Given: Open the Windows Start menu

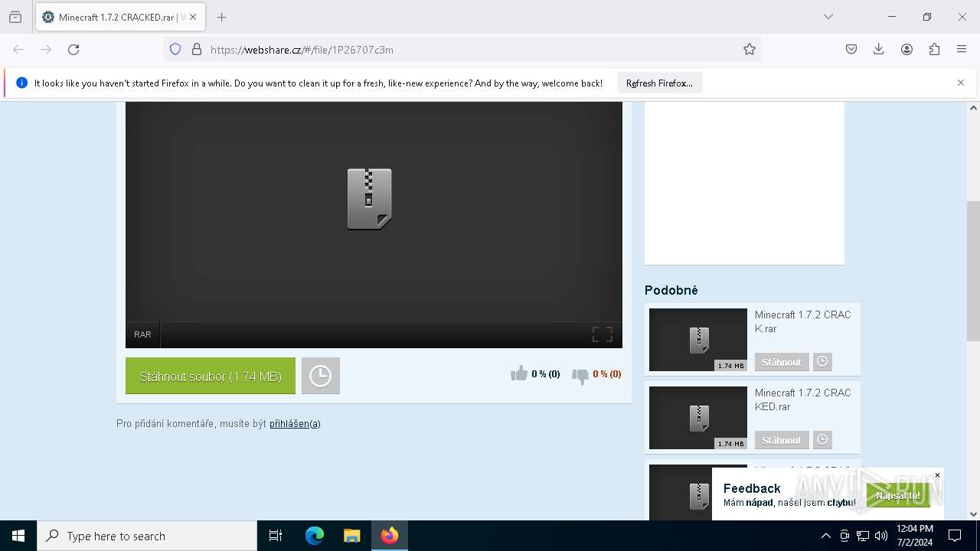Looking at the screenshot, I should [18, 536].
